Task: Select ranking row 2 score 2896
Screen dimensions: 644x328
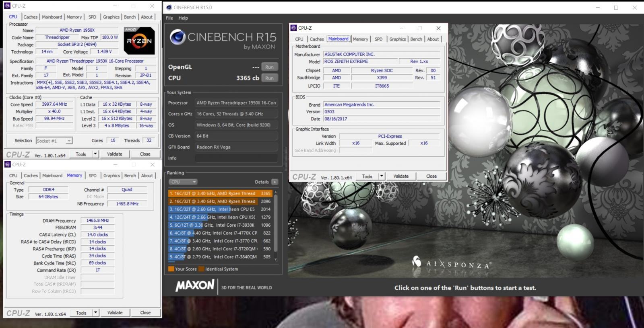Action: (221, 201)
